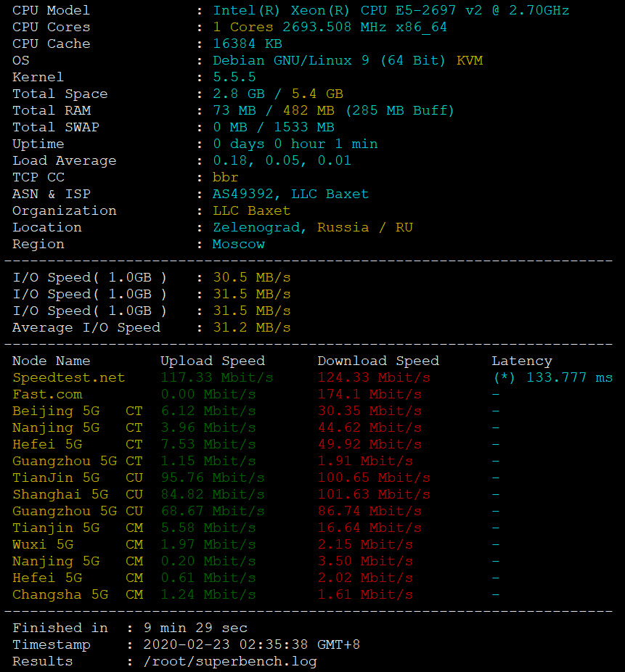
Task: Click the Average I/O Speed value 31.2 MB/s
Action: pyautogui.click(x=251, y=327)
